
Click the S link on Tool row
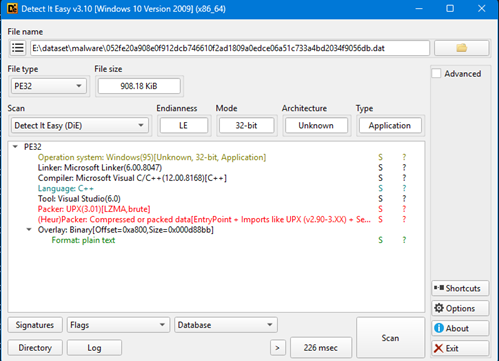pyautogui.click(x=380, y=199)
